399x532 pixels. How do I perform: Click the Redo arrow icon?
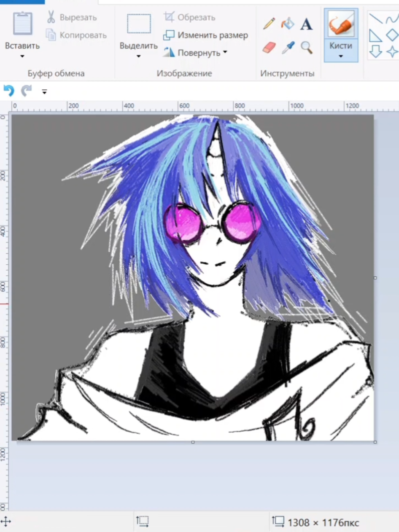pyautogui.click(x=27, y=91)
